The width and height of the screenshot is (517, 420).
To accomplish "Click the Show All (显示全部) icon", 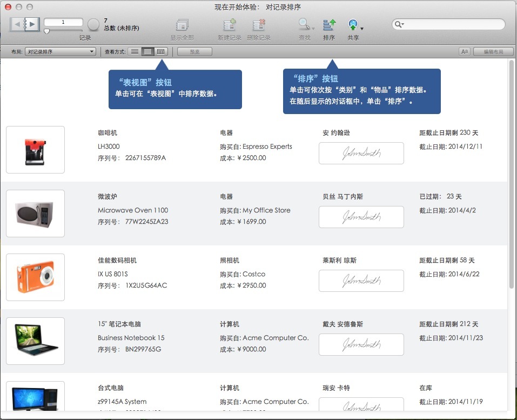I will pyautogui.click(x=182, y=25).
